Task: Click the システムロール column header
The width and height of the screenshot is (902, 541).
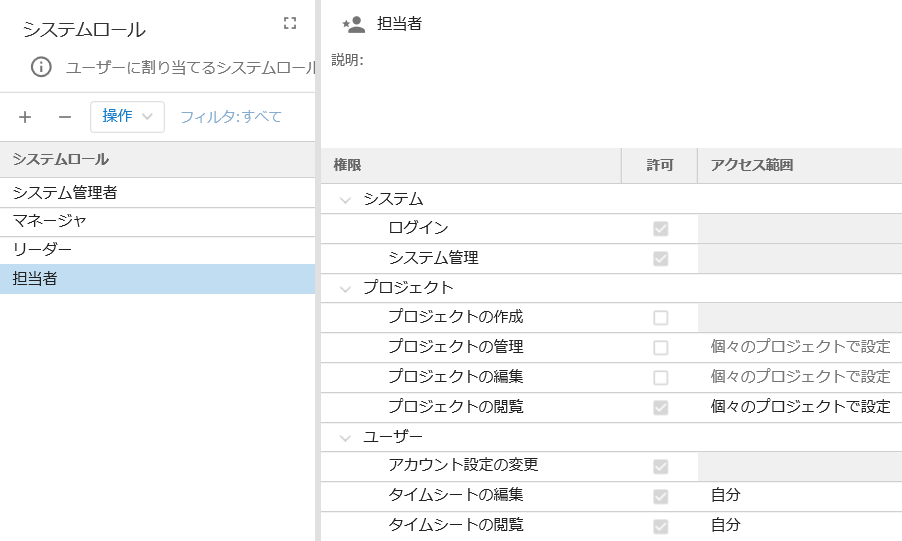Action: [x=60, y=159]
